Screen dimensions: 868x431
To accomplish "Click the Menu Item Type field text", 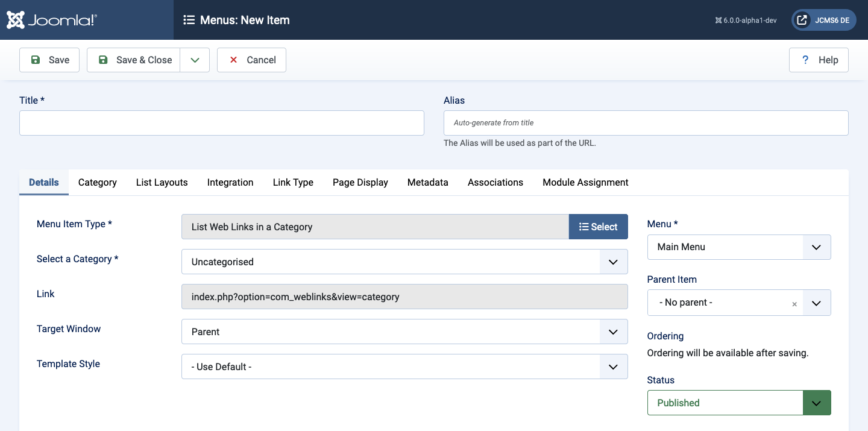I will pyautogui.click(x=375, y=227).
